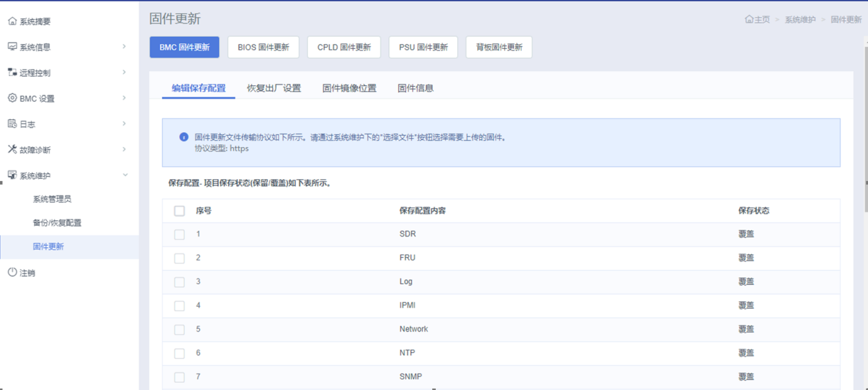
Task: Expand the 系统信息 menu chevron
Action: pos(124,46)
